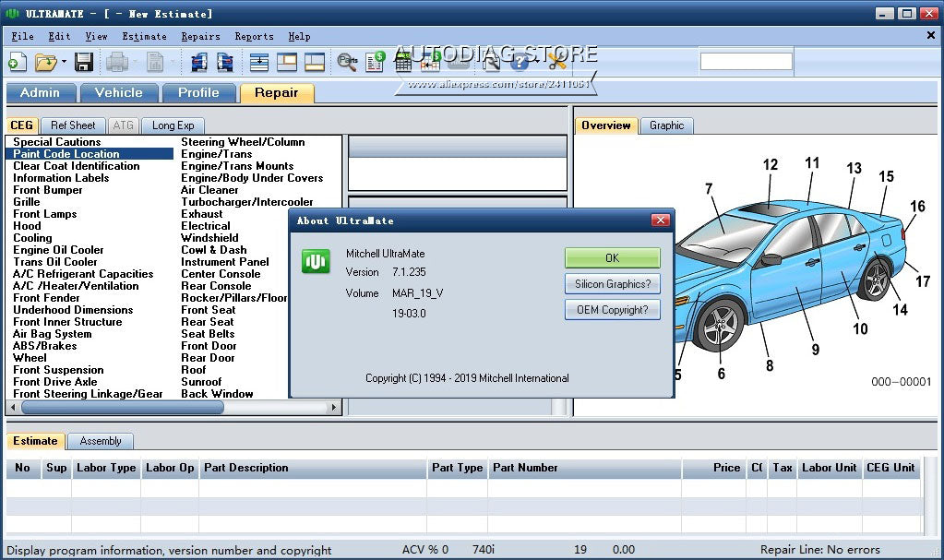Click OK in the About UltraMate dialog
This screenshot has height=560, width=944.
pyautogui.click(x=612, y=258)
